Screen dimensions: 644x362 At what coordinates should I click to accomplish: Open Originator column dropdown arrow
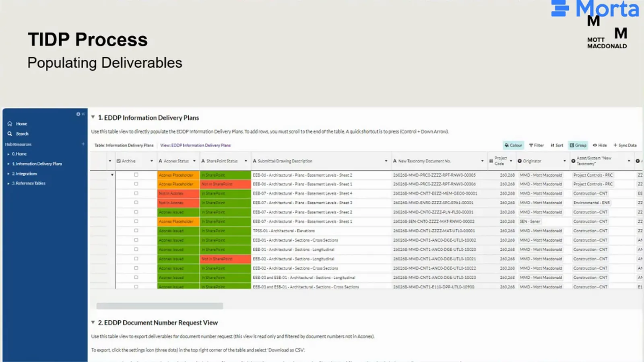565,161
